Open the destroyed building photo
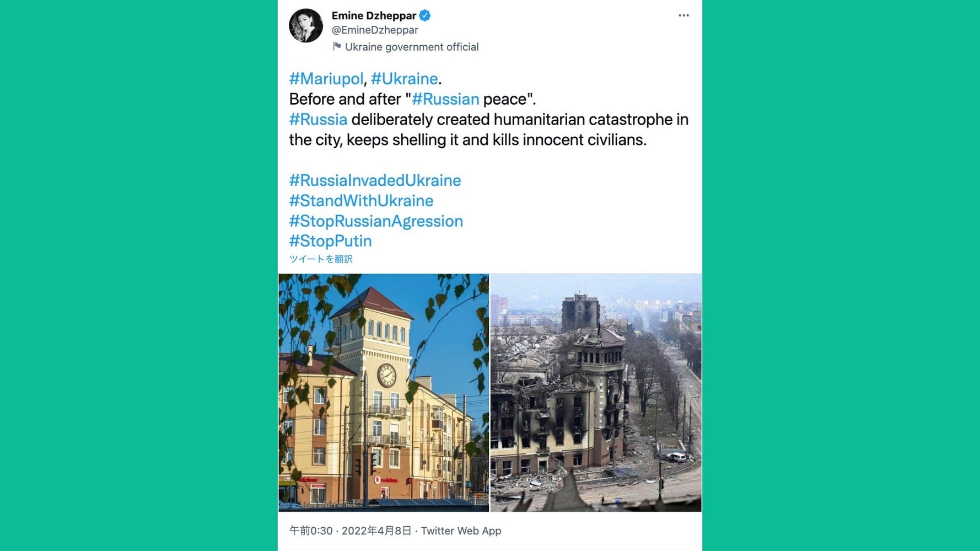 point(596,393)
